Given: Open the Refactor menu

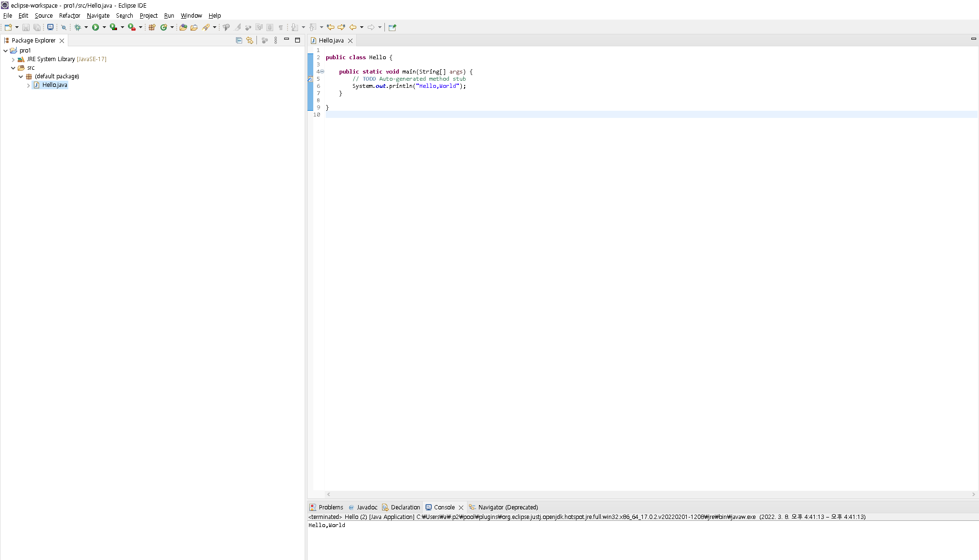Looking at the screenshot, I should pos(69,15).
